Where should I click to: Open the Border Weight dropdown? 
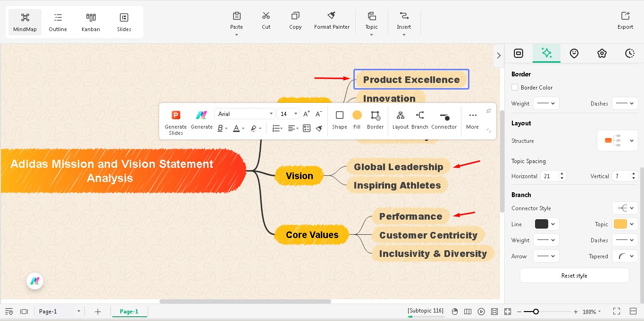(x=546, y=103)
